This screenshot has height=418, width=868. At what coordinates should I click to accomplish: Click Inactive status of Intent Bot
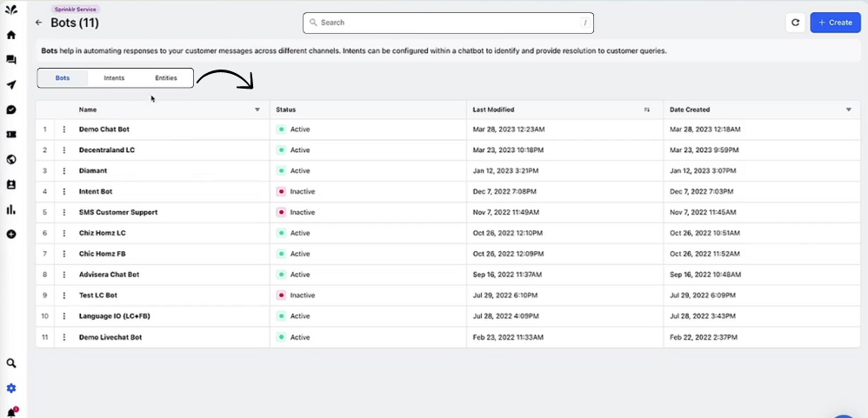296,191
